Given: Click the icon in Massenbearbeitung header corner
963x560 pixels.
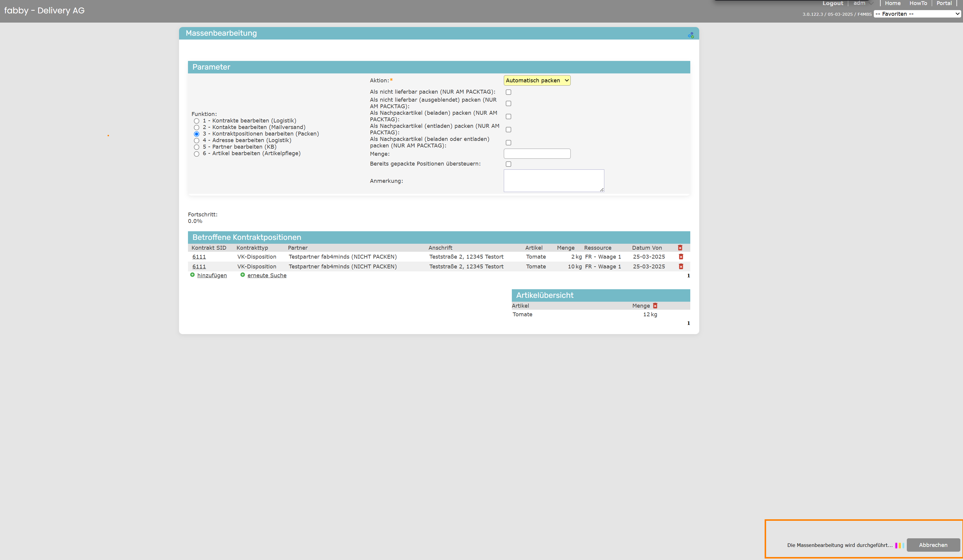Looking at the screenshot, I should pos(691,35).
